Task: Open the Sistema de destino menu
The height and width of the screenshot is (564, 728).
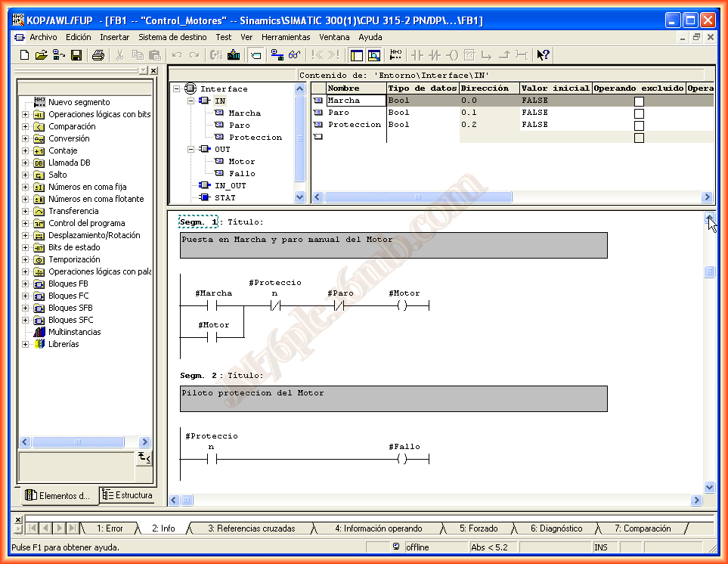Action: pos(172,37)
